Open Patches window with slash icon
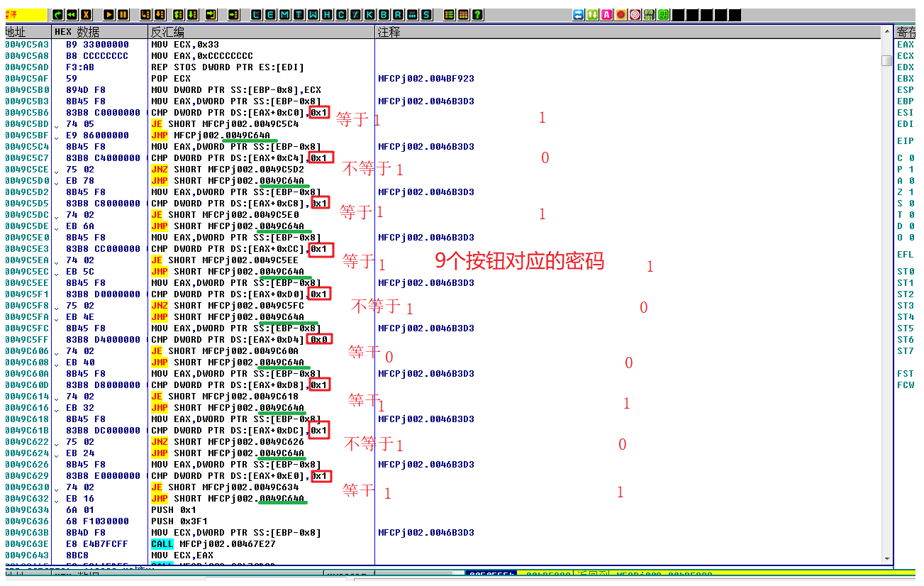The height and width of the screenshot is (586, 924). pyautogui.click(x=356, y=14)
